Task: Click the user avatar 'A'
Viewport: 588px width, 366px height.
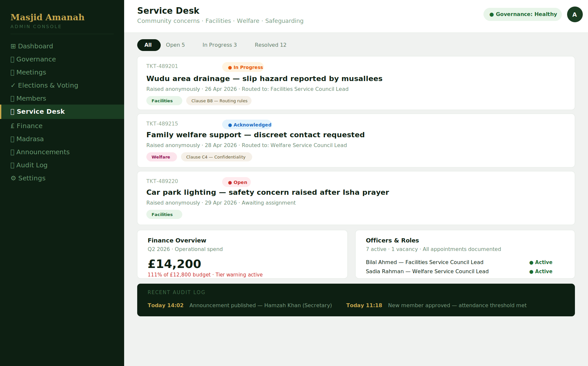Action: (575, 14)
